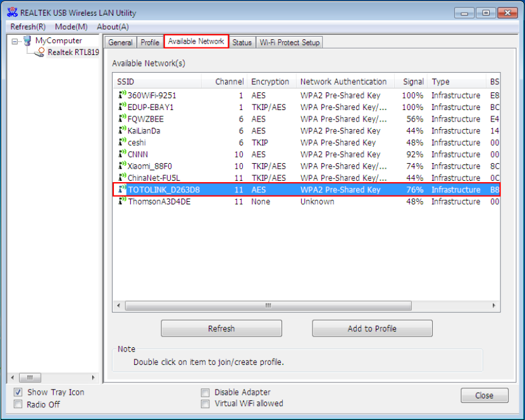Click the Unknown authentication cell for ThomsonA3D4DE
This screenshot has height=420, width=525.
coord(317,201)
